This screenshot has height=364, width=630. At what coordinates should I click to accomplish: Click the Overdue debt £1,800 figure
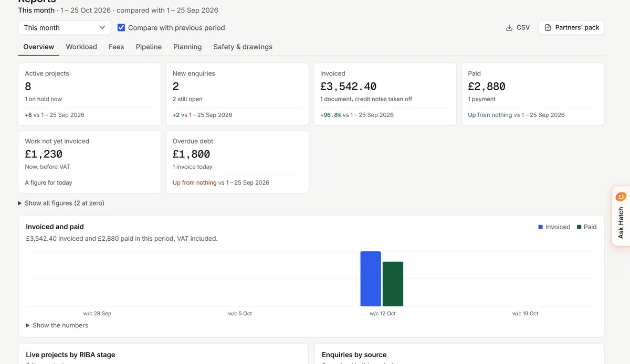192,154
